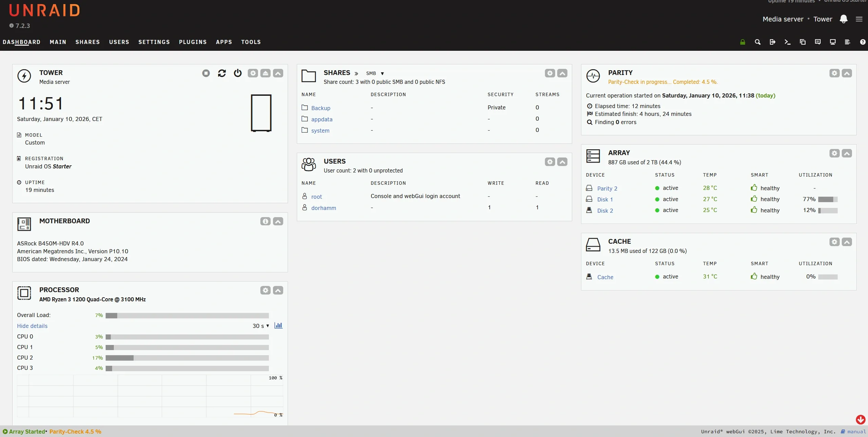Open the notifications bell icon
Viewport: 868px width, 437px height.
[843, 19]
